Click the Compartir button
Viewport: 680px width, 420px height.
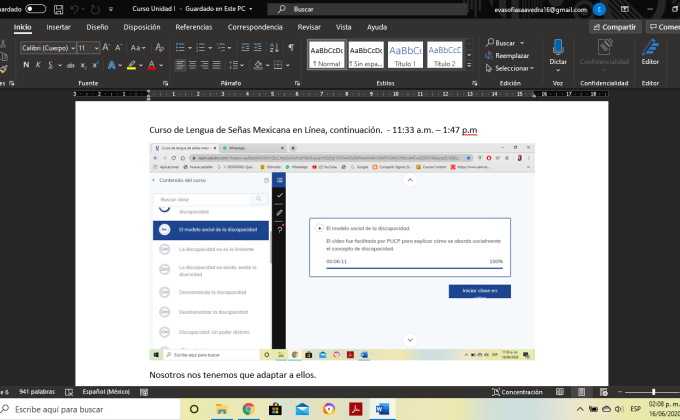(x=615, y=27)
